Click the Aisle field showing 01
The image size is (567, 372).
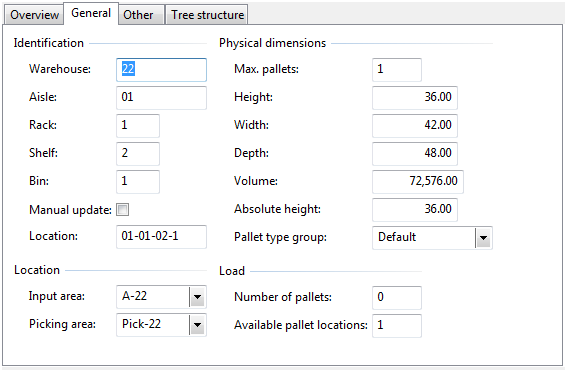(x=161, y=98)
